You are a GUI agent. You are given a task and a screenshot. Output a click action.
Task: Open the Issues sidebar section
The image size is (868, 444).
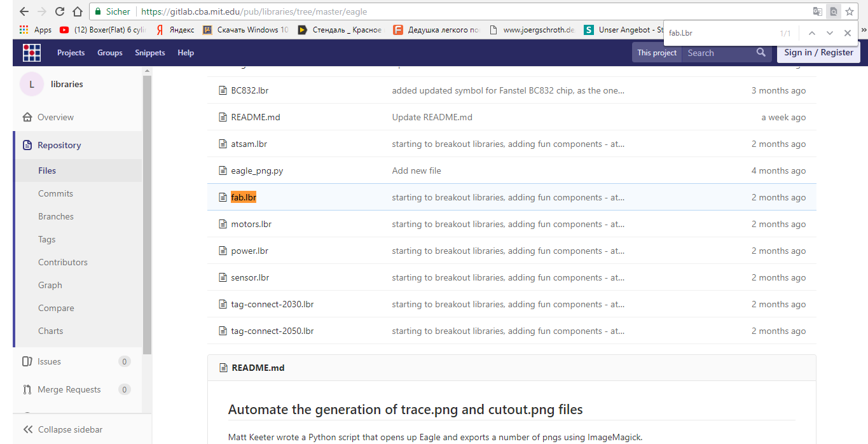(x=49, y=361)
